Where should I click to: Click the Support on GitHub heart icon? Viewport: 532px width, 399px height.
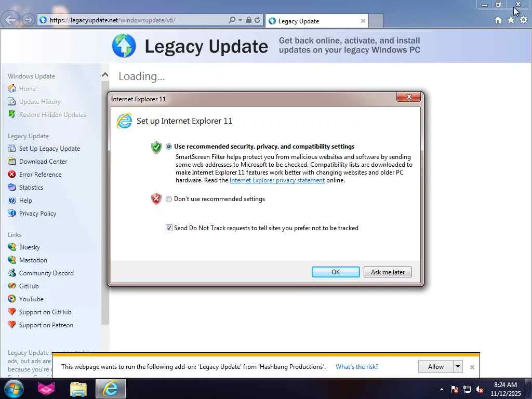coord(12,312)
